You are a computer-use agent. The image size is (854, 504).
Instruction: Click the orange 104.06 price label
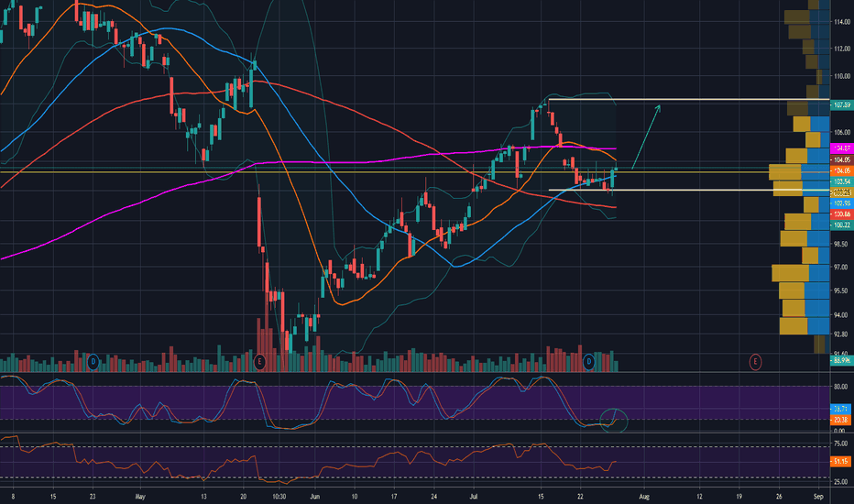tap(841, 170)
